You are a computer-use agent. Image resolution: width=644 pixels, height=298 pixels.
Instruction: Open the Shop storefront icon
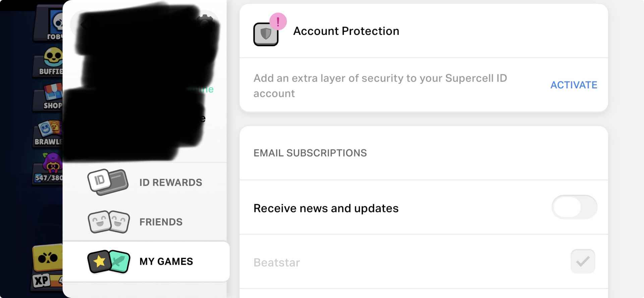pos(53,92)
